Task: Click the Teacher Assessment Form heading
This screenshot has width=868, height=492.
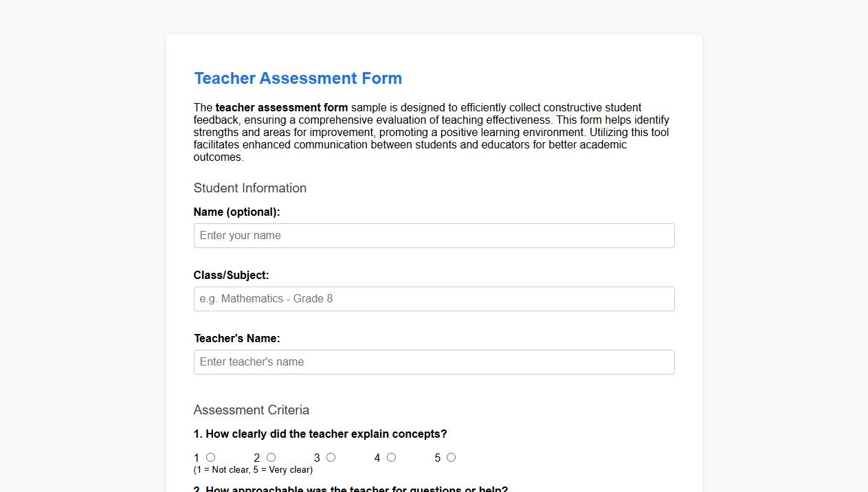Action: 298,78
